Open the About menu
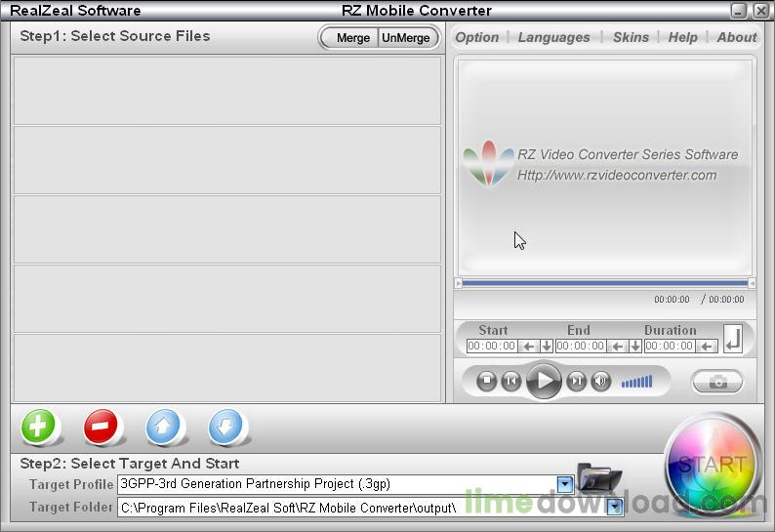Image resolution: width=775 pixels, height=532 pixels. pos(737,37)
